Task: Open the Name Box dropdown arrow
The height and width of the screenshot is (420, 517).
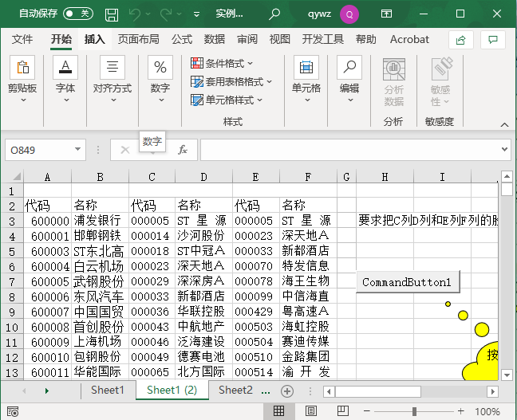Action: (78, 149)
